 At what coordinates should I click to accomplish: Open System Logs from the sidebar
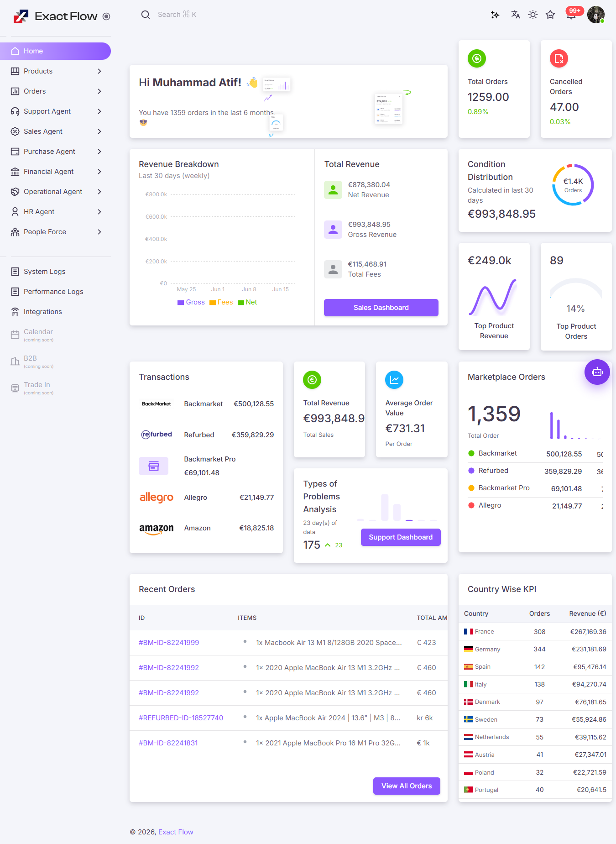(x=55, y=272)
